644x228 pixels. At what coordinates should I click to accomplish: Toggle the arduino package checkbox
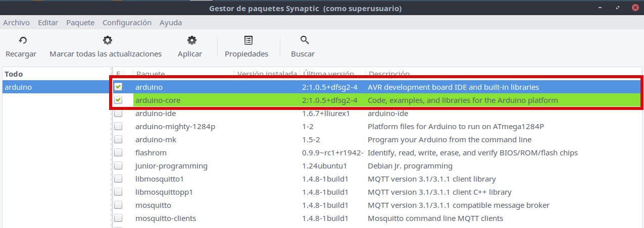[118, 87]
